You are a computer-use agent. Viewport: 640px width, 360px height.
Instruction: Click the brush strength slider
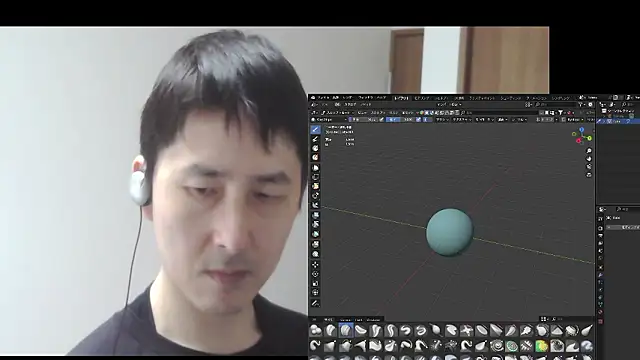point(400,120)
